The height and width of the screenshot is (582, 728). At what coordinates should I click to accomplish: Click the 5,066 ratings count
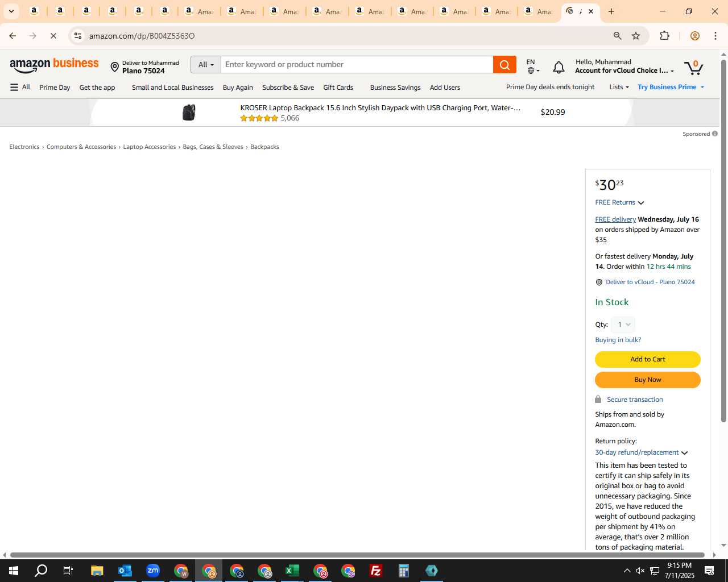(x=290, y=118)
